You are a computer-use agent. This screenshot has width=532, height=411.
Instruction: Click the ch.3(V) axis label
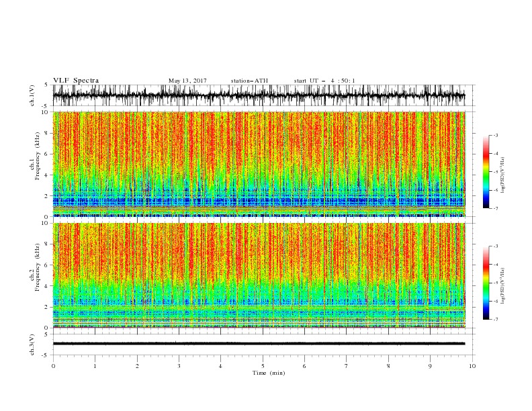click(32, 345)
